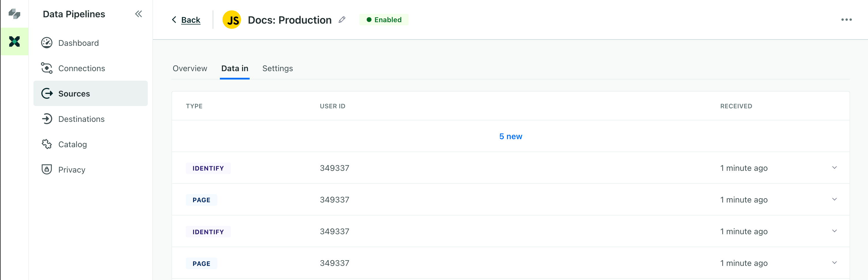Click the Back link

[191, 20]
